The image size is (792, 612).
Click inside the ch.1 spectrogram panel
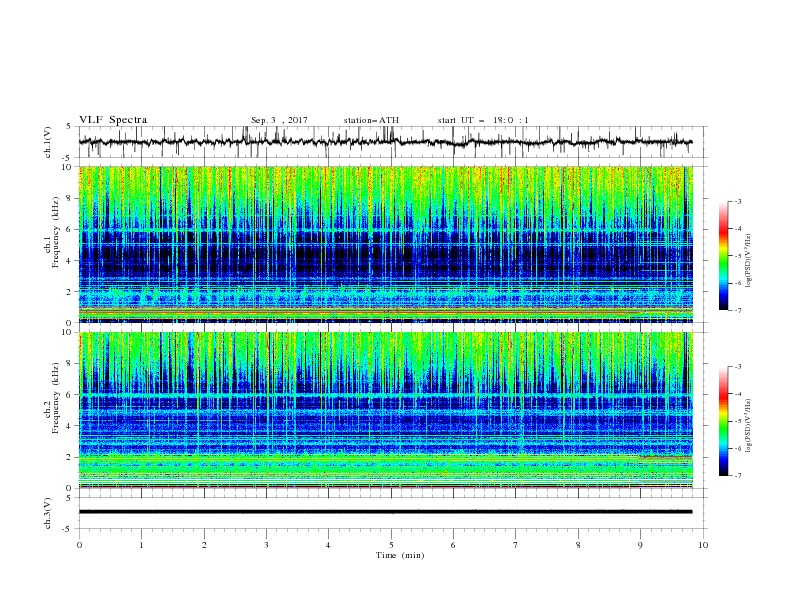tap(386, 244)
